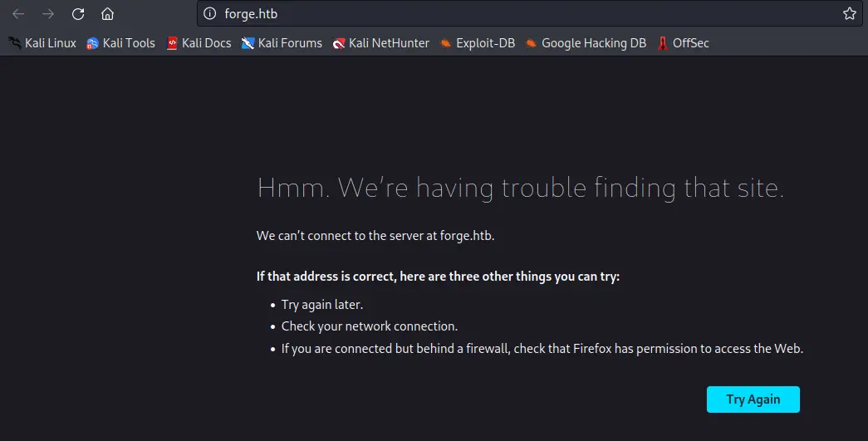
Task: Click the "Check your network connection" bullet
Action: click(370, 326)
